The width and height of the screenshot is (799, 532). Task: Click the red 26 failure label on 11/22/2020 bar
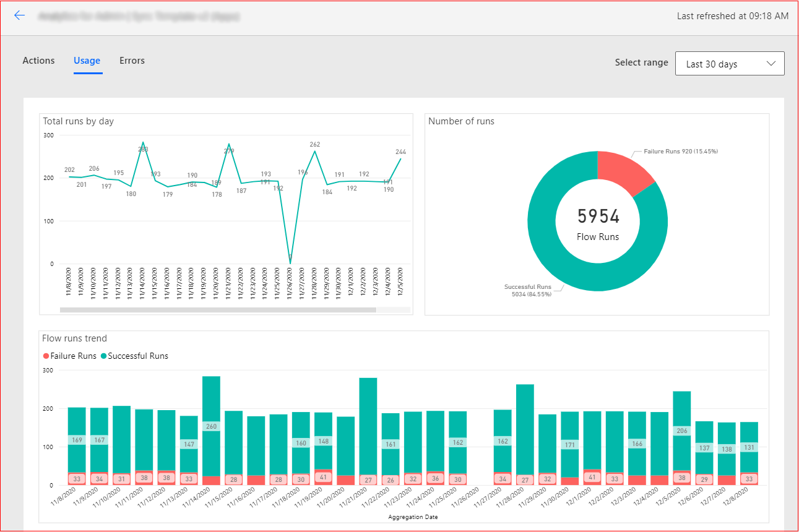pyautogui.click(x=391, y=479)
